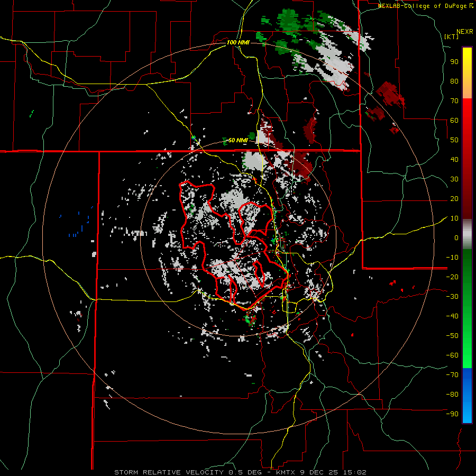
Task: Click the 100 NMI range ring label
Action: pyautogui.click(x=238, y=42)
